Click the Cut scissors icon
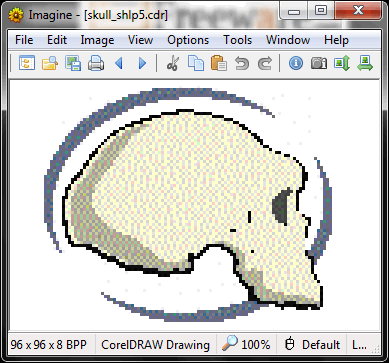This screenshot has width=389, height=363. [173, 63]
